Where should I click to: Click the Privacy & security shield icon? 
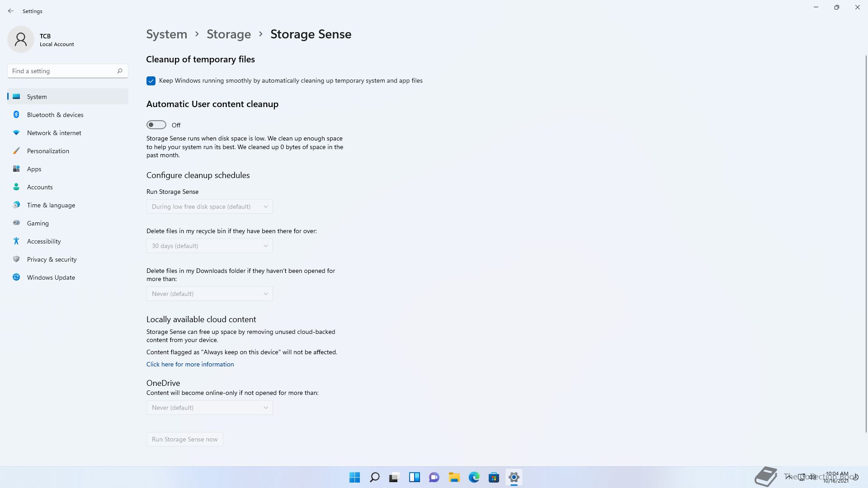[16, 259]
